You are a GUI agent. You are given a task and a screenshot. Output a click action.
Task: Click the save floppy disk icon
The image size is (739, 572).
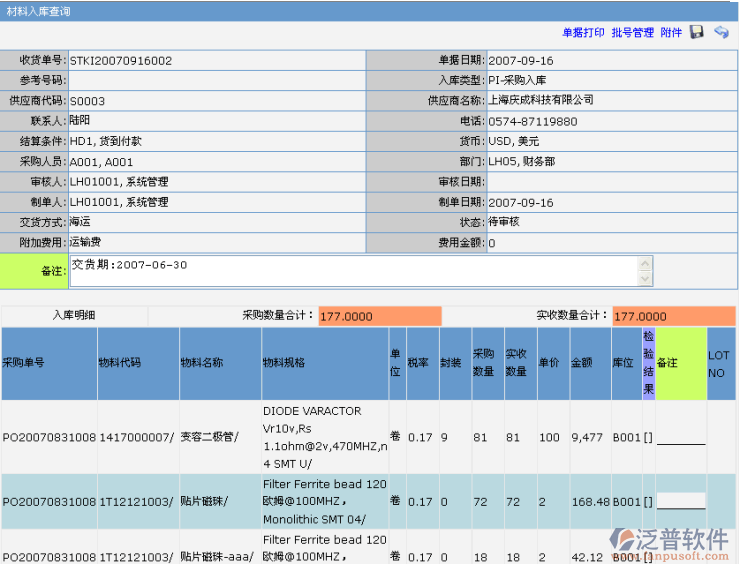697,33
